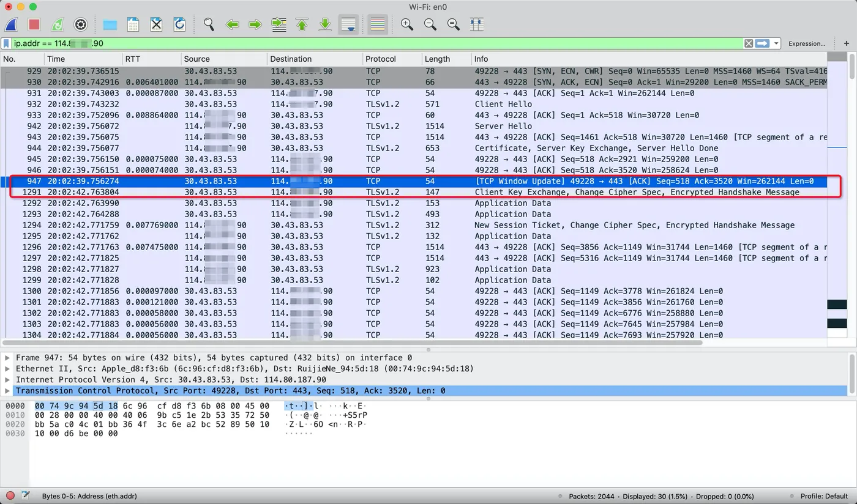Go forward in packet history
Image resolution: width=857 pixels, height=504 pixels.
255,24
